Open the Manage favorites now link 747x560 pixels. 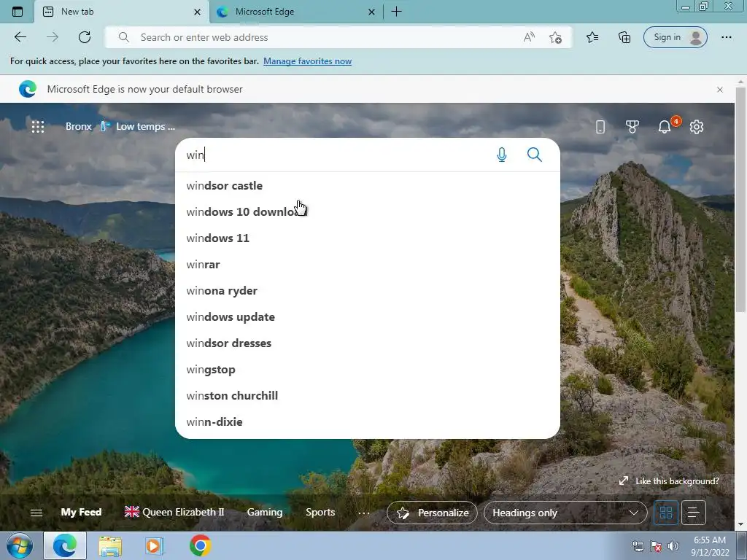[x=307, y=61]
